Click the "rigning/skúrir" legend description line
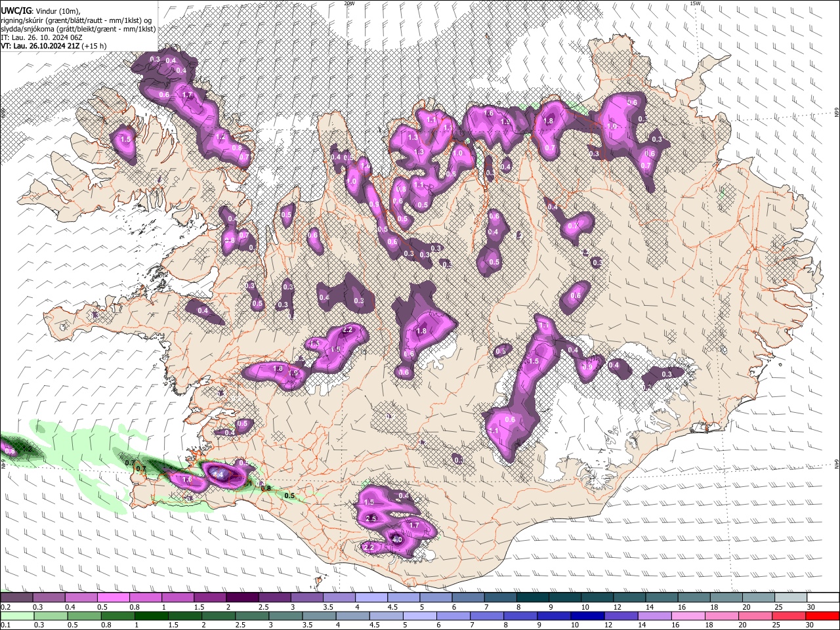Image resolution: width=840 pixels, height=630 pixels. [75, 21]
